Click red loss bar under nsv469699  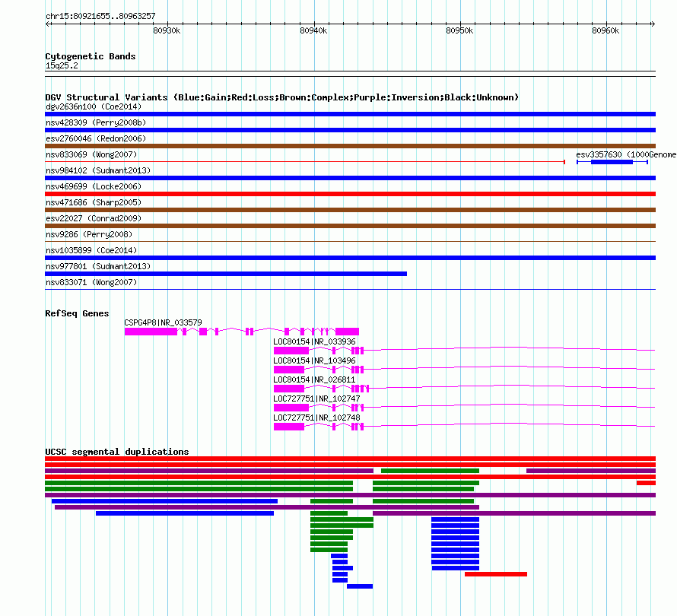(x=350, y=194)
